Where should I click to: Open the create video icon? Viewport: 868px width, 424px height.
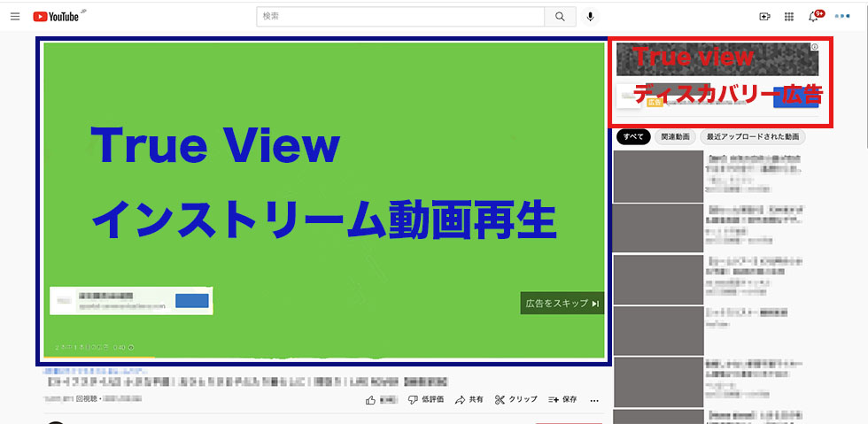pos(764,17)
